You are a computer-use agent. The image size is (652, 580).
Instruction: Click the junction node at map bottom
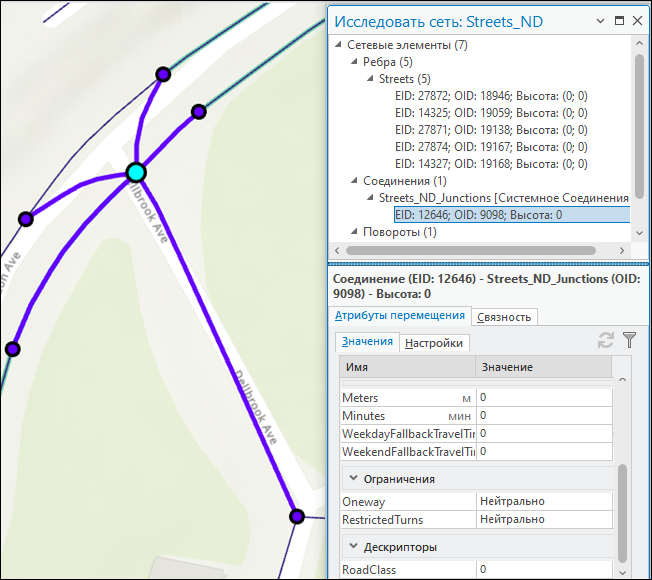(x=297, y=517)
